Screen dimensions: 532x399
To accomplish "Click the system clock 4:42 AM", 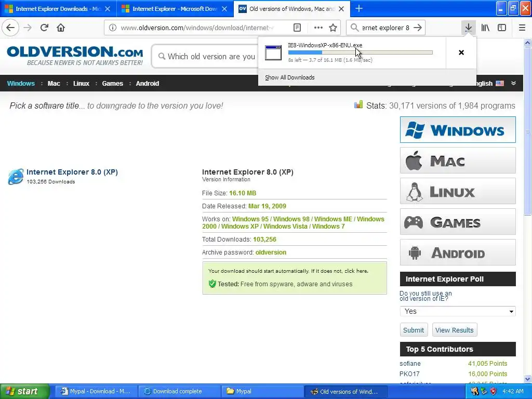I will pyautogui.click(x=513, y=391).
